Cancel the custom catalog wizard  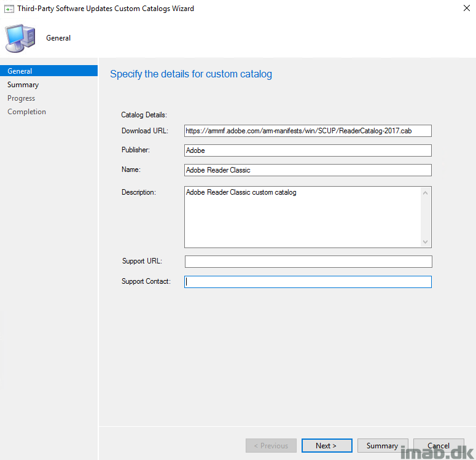[x=439, y=445]
